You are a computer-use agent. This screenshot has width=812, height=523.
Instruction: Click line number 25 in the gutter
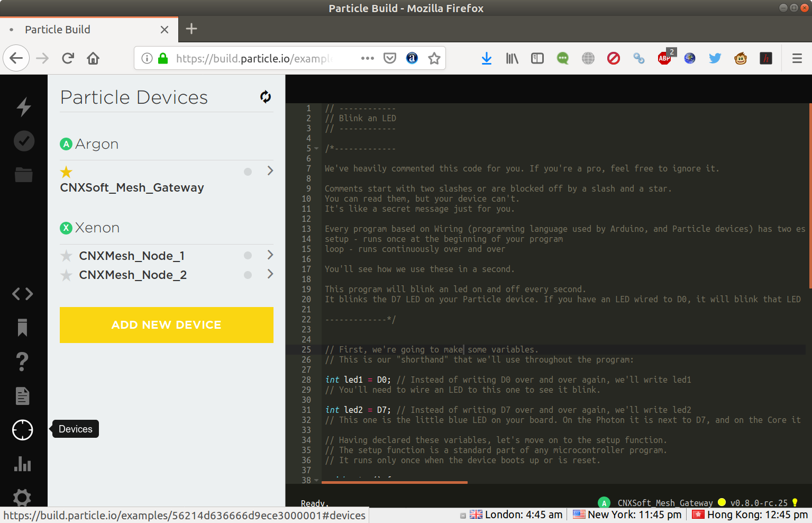click(306, 349)
